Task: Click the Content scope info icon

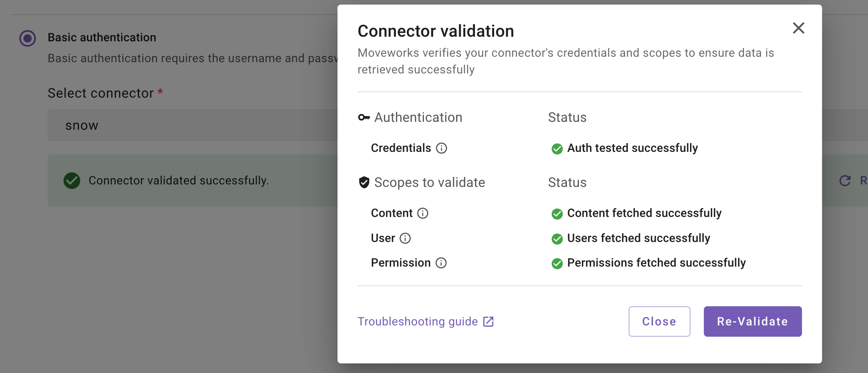Action: click(423, 213)
